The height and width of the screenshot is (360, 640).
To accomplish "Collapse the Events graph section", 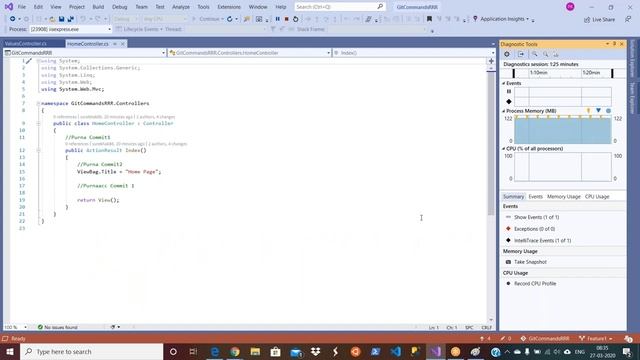I will 504,83.
